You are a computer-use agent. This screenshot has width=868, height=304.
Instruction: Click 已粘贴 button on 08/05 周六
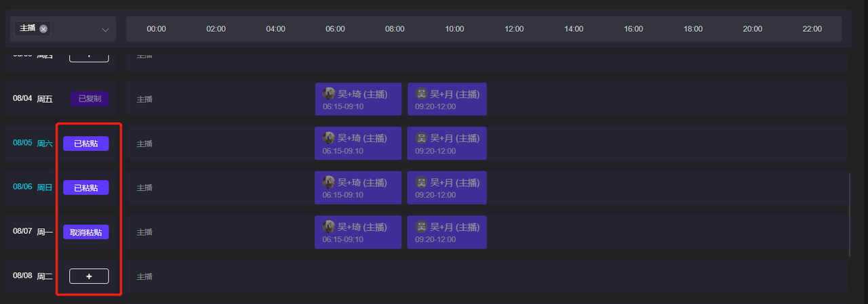85,144
